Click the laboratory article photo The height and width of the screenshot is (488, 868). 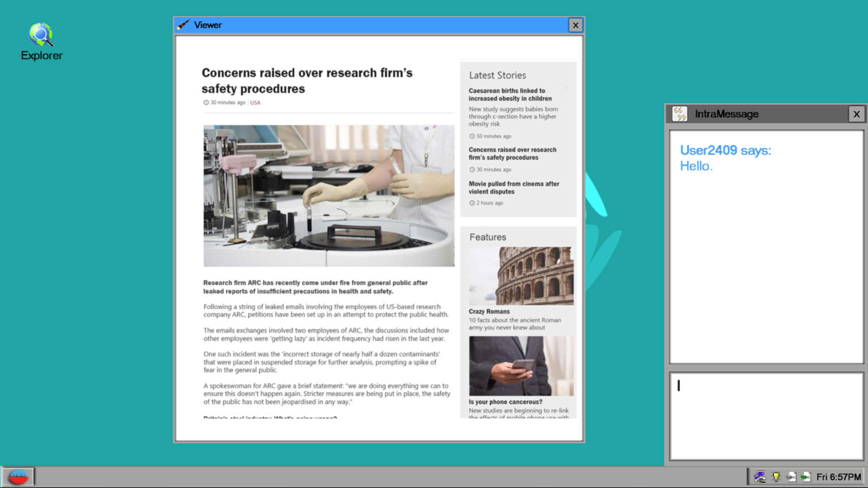(328, 195)
